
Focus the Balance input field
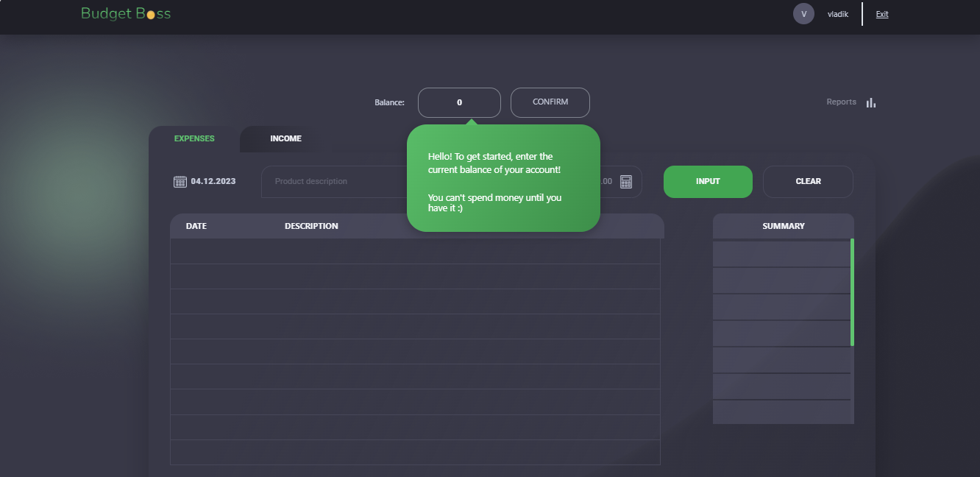coord(459,103)
